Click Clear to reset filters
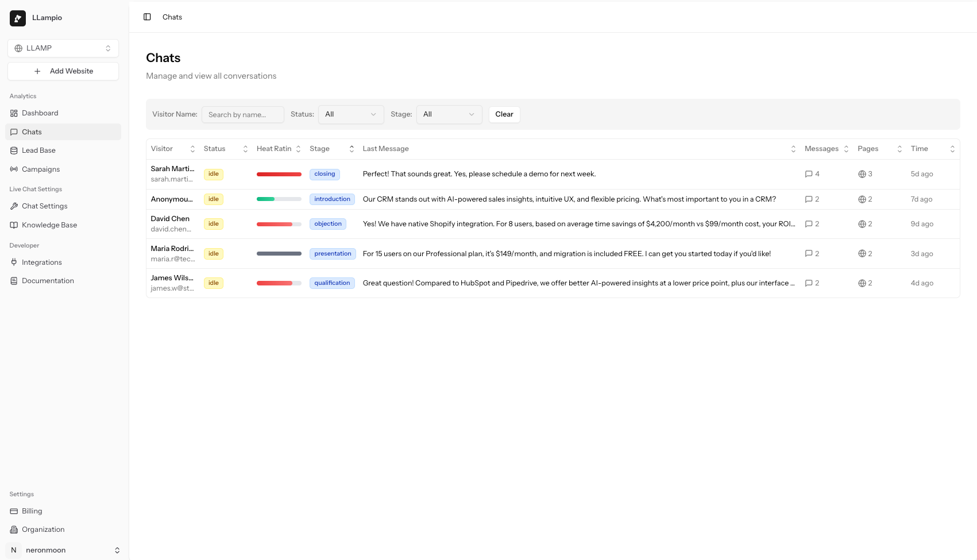Viewport: 977px width, 560px height. point(504,114)
